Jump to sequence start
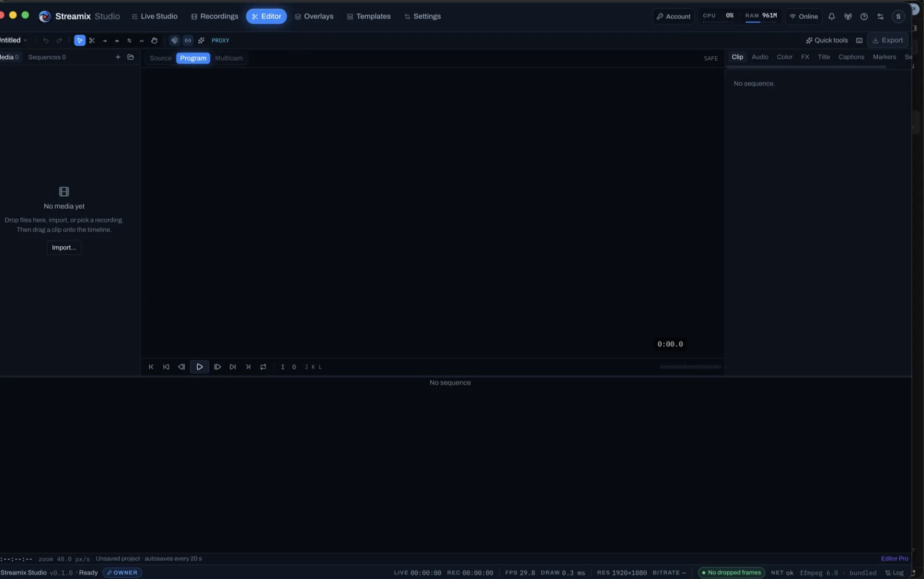The image size is (924, 579). coord(151,367)
